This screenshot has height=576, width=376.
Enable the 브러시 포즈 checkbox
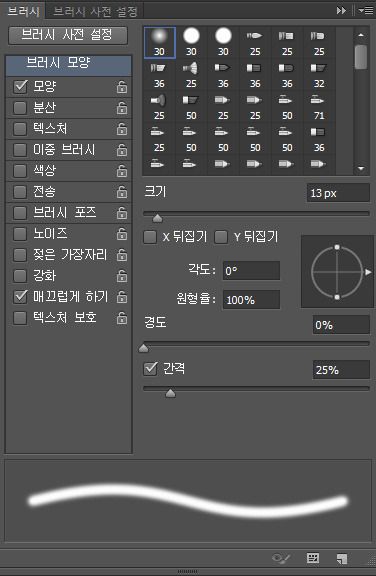(20, 212)
